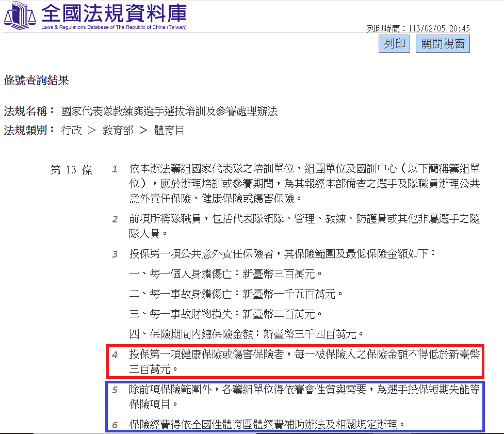Click paragraph 2 text about 隊職員
This screenshot has width=504, height=434.
(x=304, y=226)
